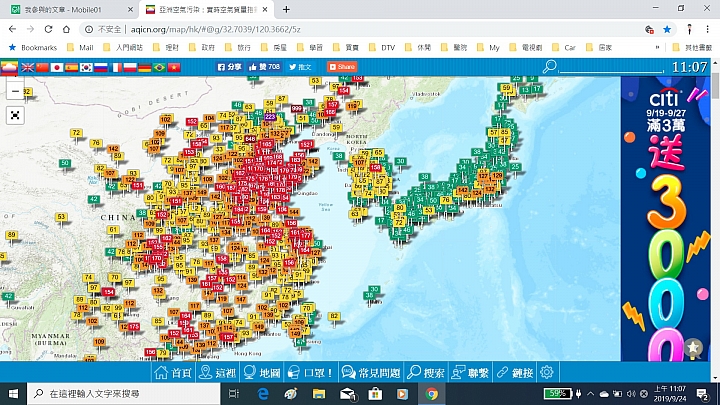Open 常見問題 FAQ in bottom navigation

tap(371, 372)
